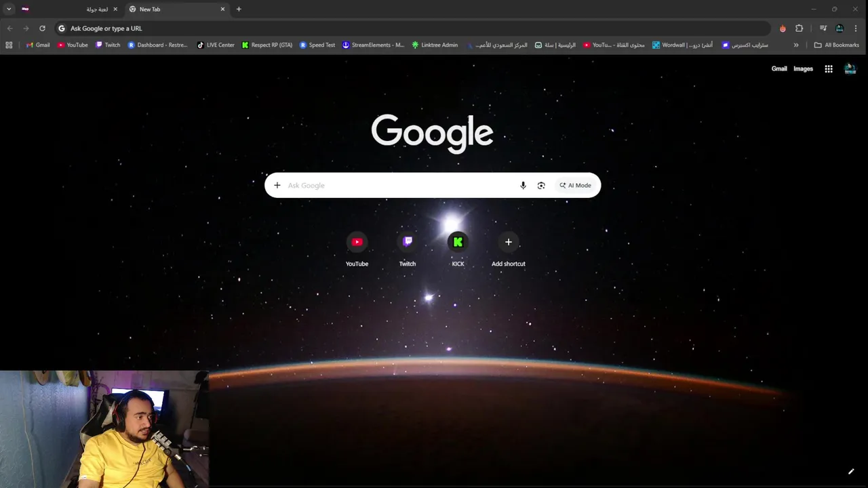Restore the browser window size
The height and width of the screenshot is (488, 868).
click(x=834, y=9)
